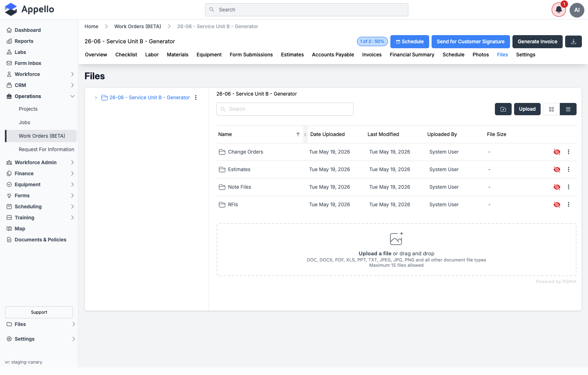Sort files by Name column arrow
588x375 pixels.
[x=298, y=134]
